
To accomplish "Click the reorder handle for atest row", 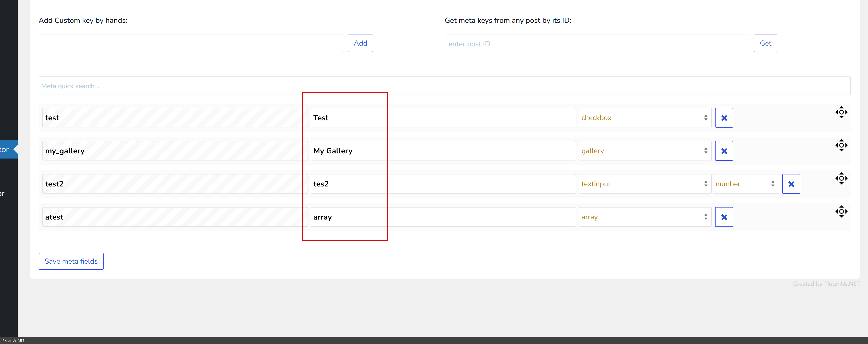I will (x=841, y=212).
